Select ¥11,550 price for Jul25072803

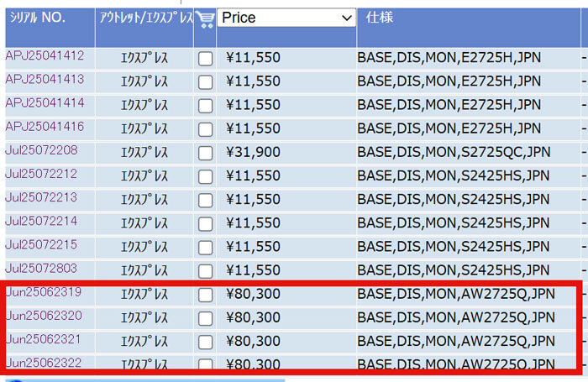(x=253, y=270)
